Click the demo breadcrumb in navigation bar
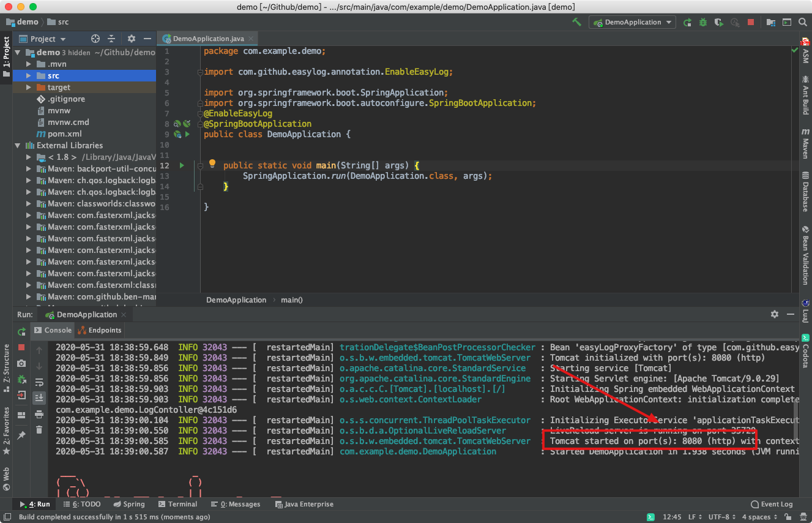This screenshot has width=812, height=523. coord(22,22)
